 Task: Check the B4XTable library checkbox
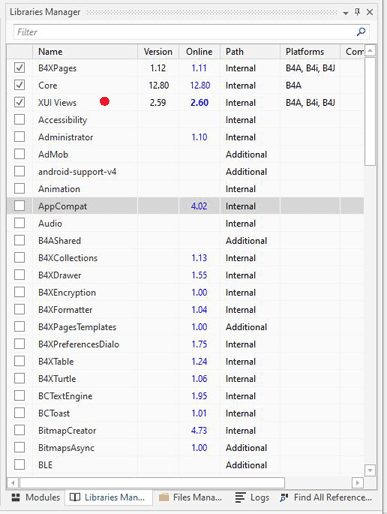[x=20, y=361]
